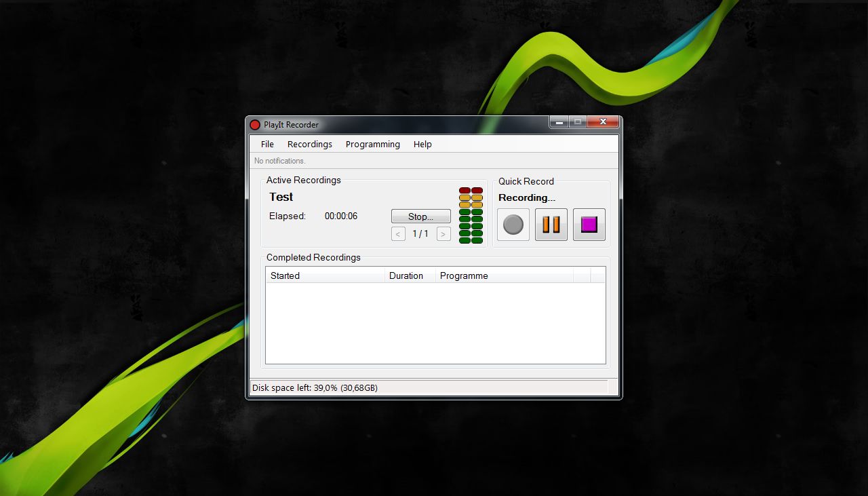
Task: Open the Programming menu
Action: click(x=372, y=144)
